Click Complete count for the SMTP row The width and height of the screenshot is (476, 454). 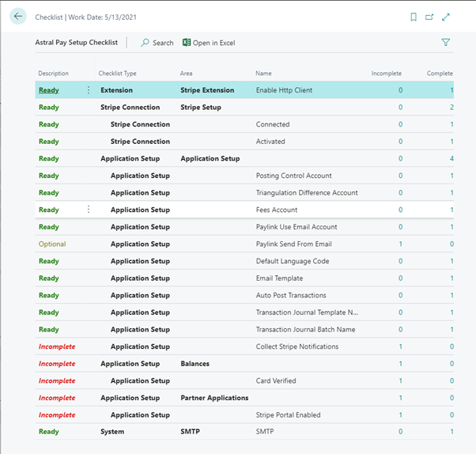tap(451, 432)
